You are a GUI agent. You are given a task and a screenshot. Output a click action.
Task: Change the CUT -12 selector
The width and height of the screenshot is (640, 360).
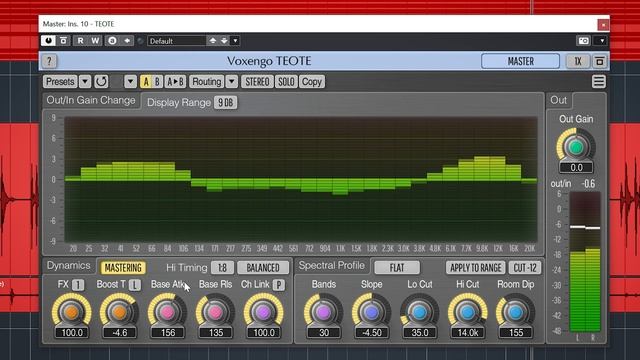tap(525, 268)
